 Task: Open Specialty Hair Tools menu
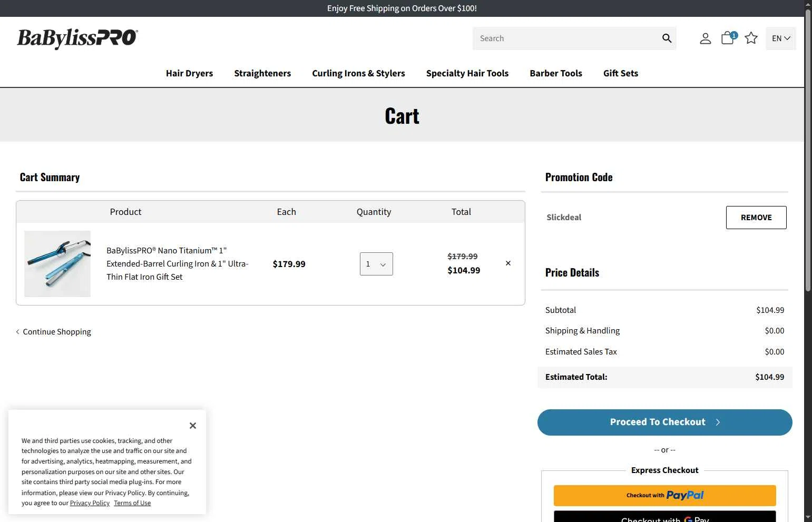(x=467, y=73)
